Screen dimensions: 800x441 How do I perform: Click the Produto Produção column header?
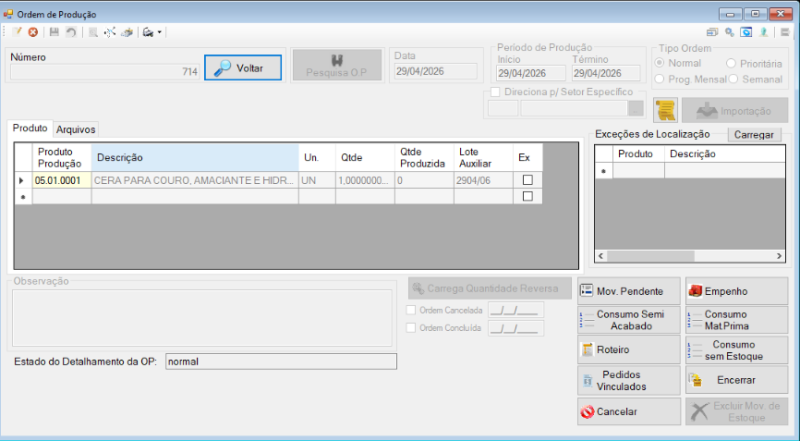point(62,157)
